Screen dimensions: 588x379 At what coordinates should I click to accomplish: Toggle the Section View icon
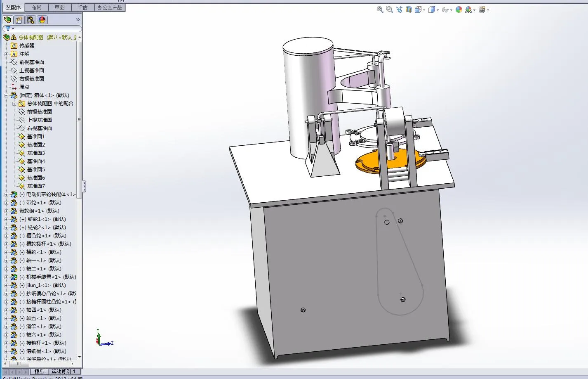[x=408, y=9]
